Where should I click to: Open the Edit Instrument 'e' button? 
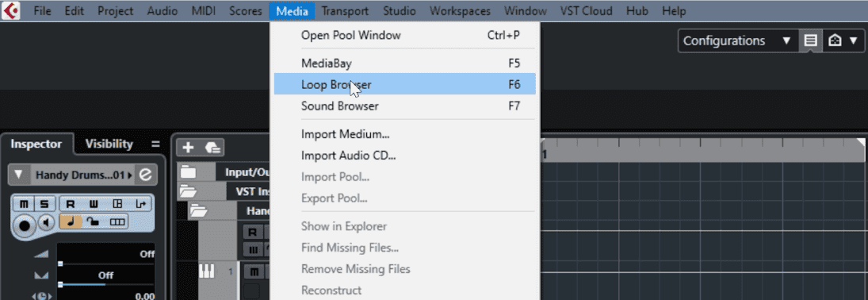click(146, 175)
